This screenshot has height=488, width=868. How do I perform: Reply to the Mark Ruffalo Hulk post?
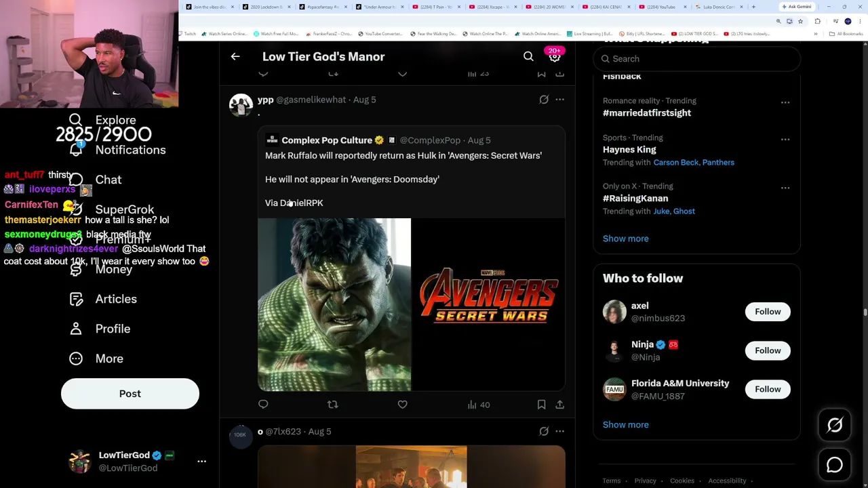263,405
